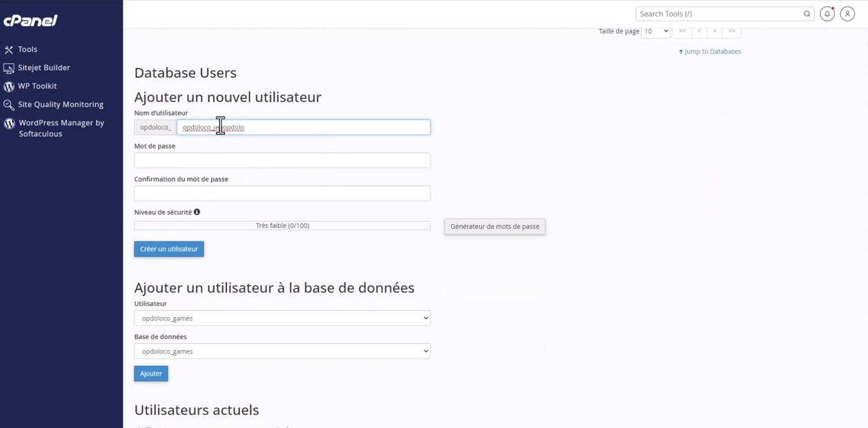Select Tools in the sidebar menu
The height and width of the screenshot is (428, 868).
tap(28, 49)
